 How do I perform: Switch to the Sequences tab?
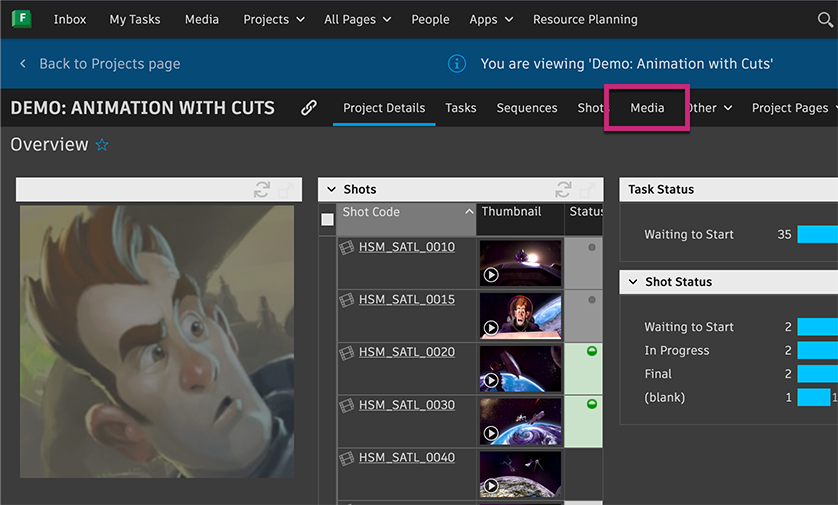[527, 108]
